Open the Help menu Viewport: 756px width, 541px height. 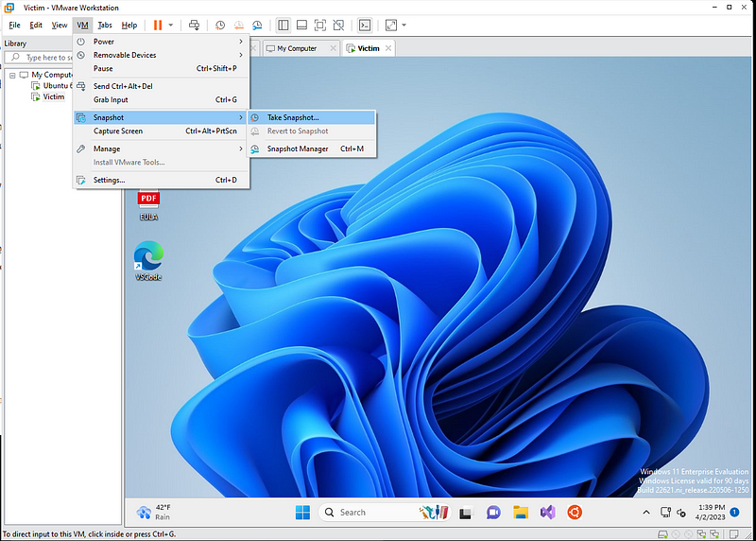(x=129, y=26)
